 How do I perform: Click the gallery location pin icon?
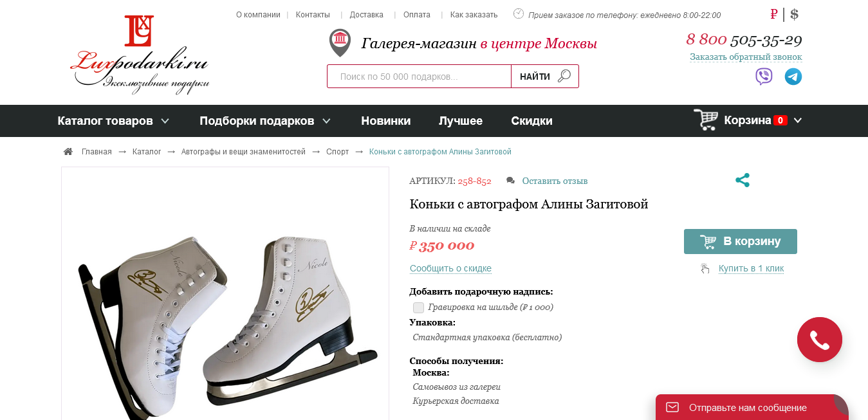click(x=340, y=42)
